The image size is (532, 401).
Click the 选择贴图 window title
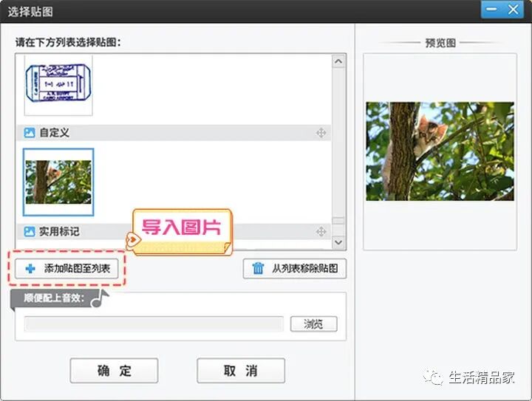30,12
